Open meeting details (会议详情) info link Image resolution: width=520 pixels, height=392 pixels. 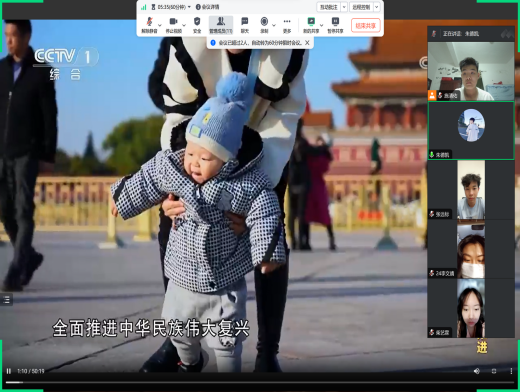coord(207,7)
